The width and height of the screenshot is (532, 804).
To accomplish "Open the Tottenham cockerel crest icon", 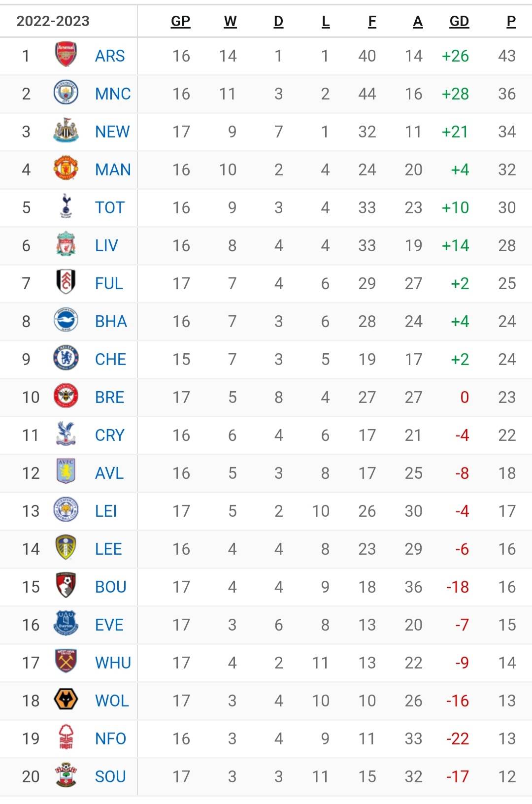I will 66,206.
